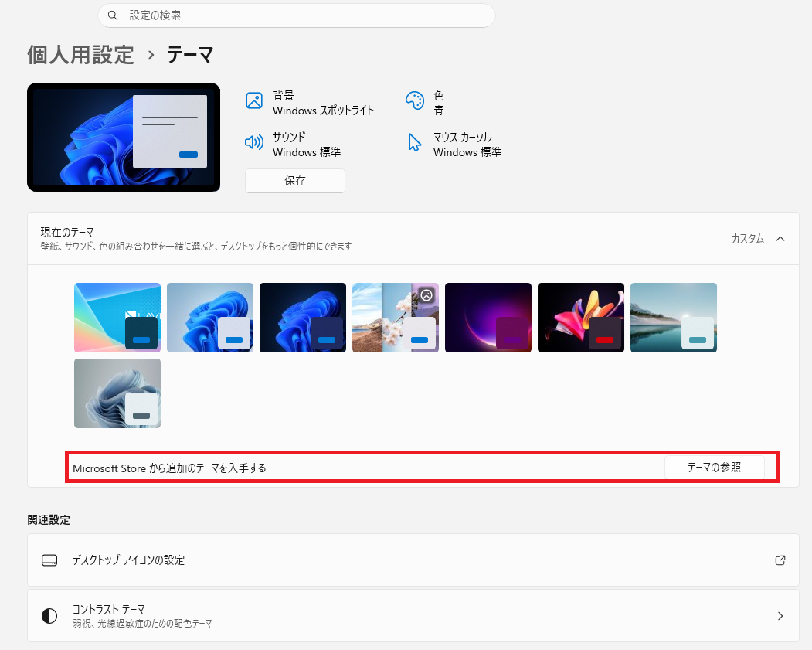
Task: Select the gray flow theme thumbnail
Action: pyautogui.click(x=117, y=393)
